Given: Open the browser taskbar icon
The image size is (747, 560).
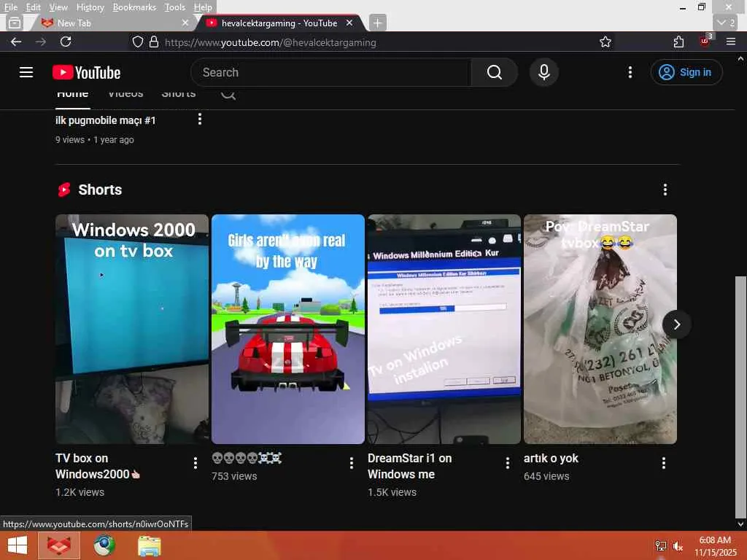Looking at the screenshot, I should [x=58, y=545].
